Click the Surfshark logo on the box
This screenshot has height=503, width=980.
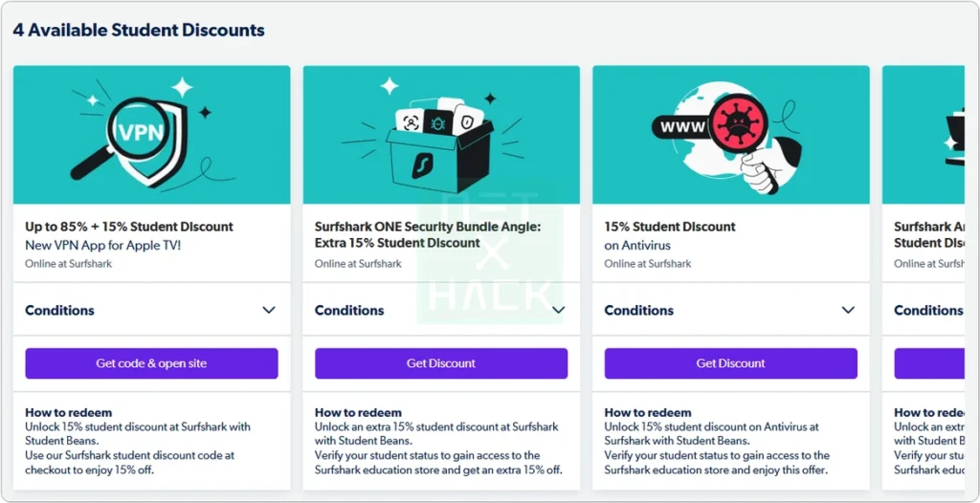point(418,165)
